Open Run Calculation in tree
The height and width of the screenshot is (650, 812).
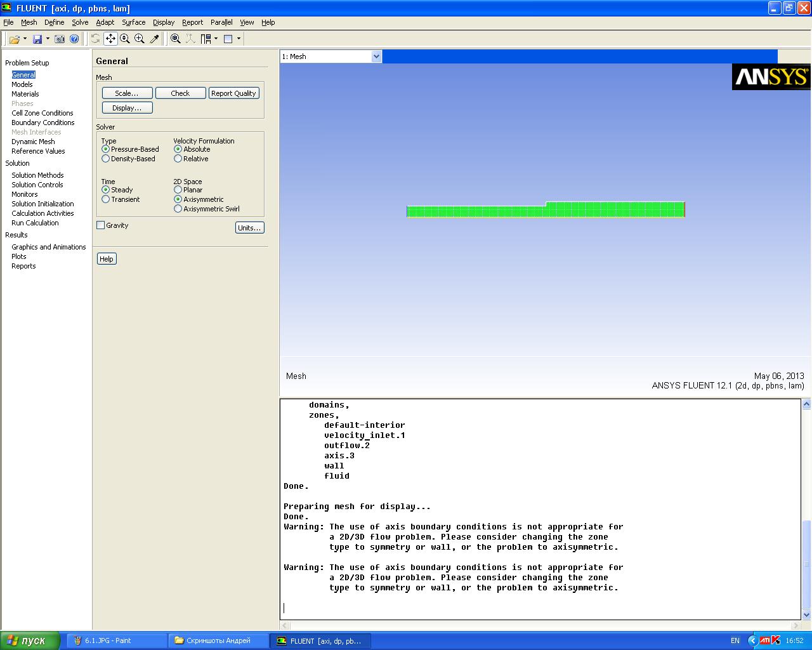(x=35, y=223)
